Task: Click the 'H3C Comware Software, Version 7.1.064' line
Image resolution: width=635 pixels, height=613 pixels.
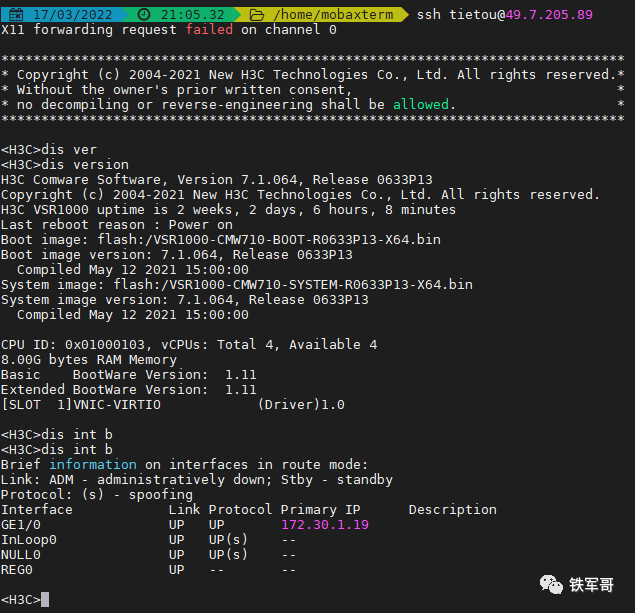Action: (217, 180)
